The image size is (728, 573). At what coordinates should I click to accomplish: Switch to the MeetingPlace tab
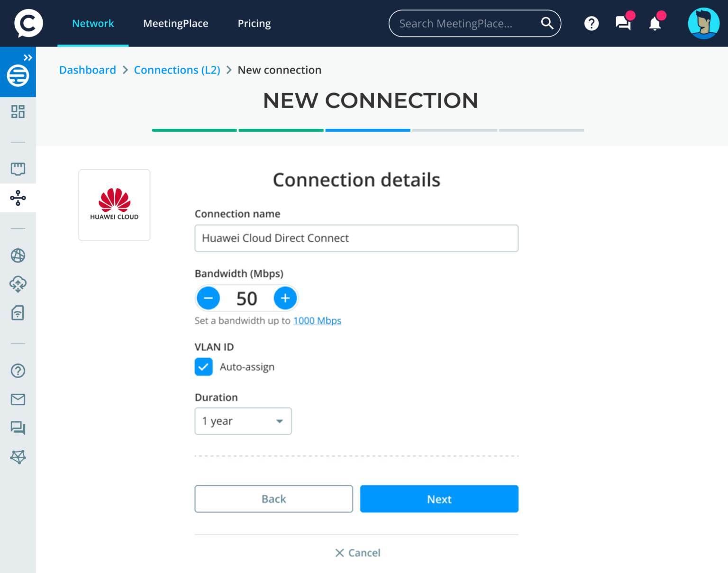[x=175, y=23]
